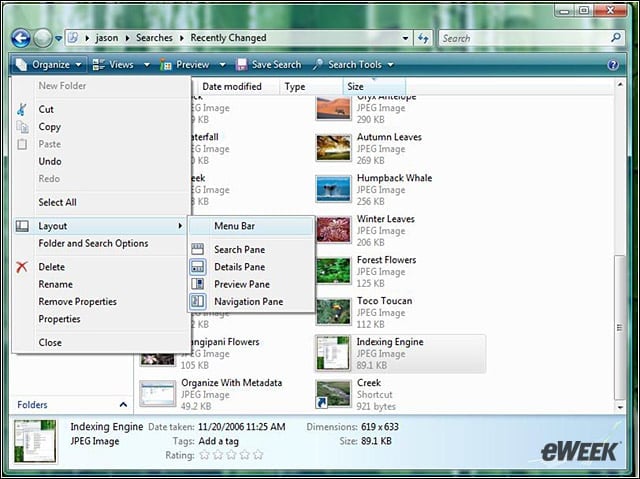Screen dimensions: 640x479
Task: Select the Forest Flowers thumbnail
Action: 333,271
